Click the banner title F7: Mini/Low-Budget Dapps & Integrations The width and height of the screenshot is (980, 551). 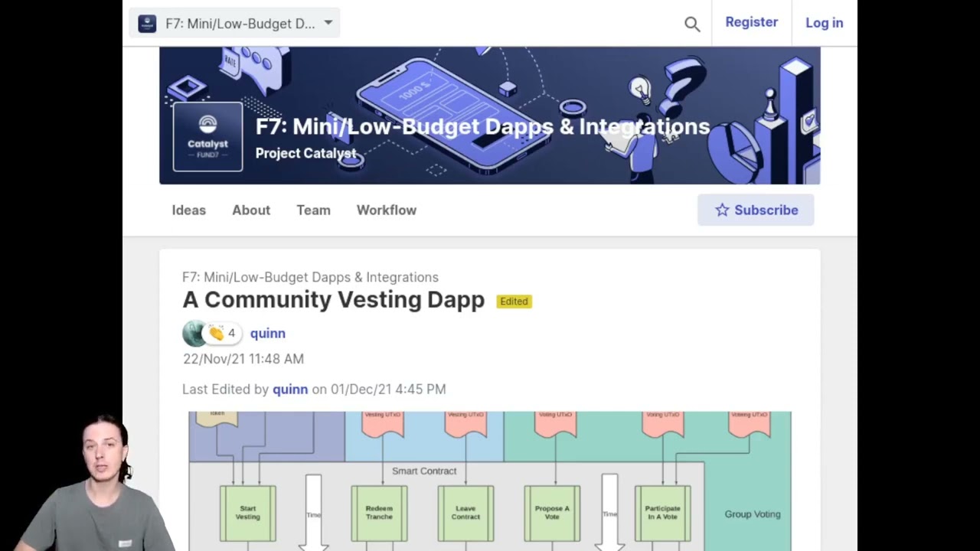(482, 126)
